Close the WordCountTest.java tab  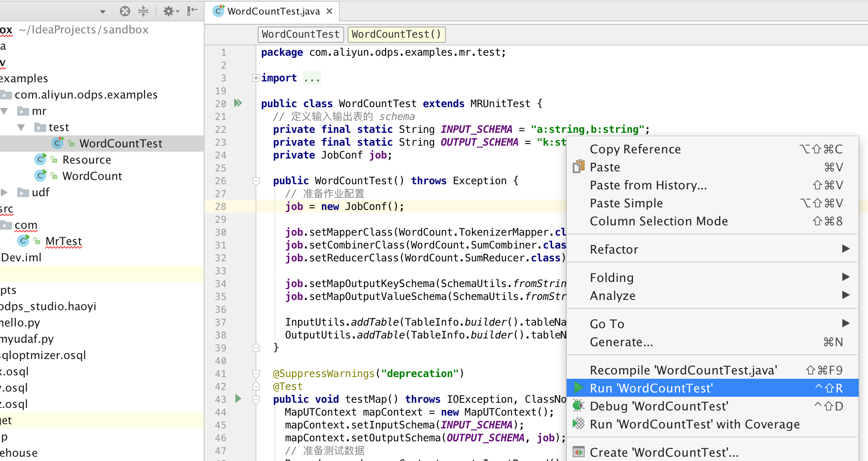click(329, 11)
